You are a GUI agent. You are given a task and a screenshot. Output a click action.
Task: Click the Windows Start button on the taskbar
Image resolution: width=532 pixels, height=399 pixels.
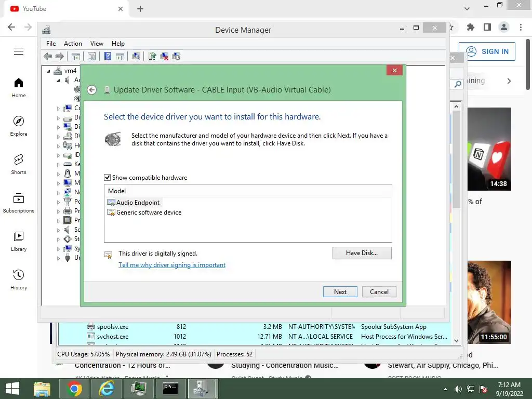pyautogui.click(x=12, y=389)
